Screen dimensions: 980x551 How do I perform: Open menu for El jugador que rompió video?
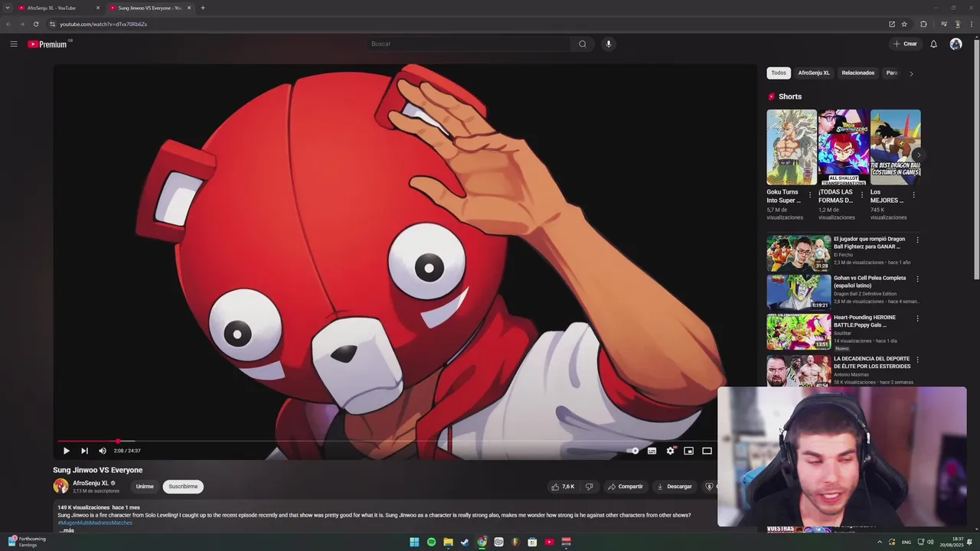[x=917, y=240]
